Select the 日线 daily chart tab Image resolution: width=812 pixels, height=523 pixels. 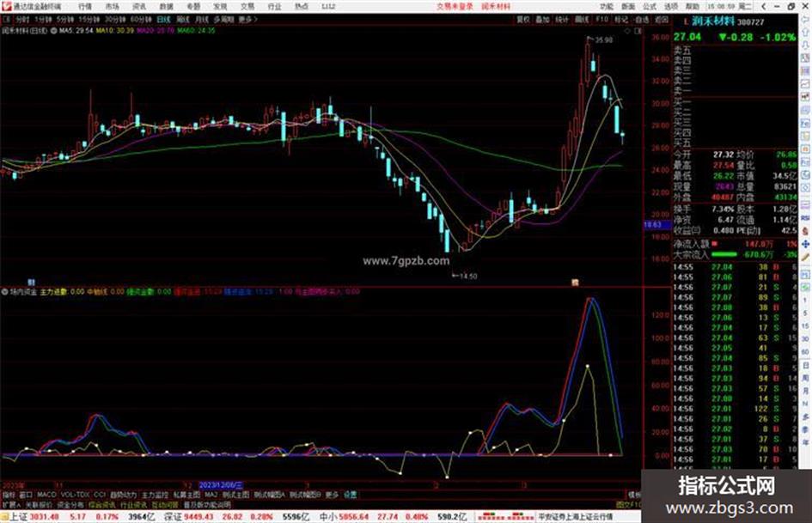click(x=163, y=19)
